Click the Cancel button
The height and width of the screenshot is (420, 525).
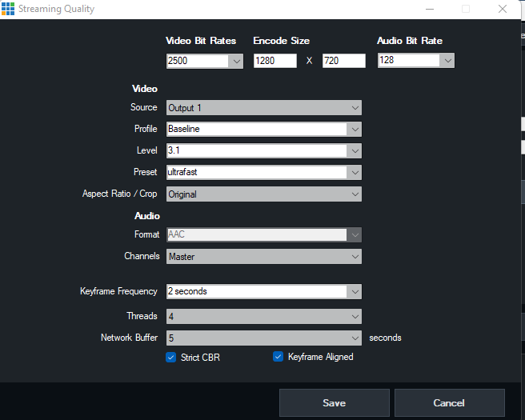449,403
